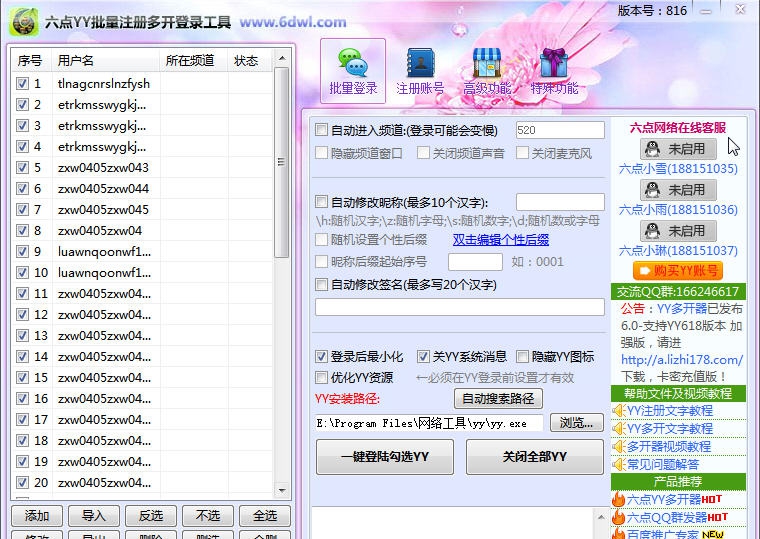Uncheck checkbox for row 5 zxw0405zxw043
760x539 pixels.
22,167
